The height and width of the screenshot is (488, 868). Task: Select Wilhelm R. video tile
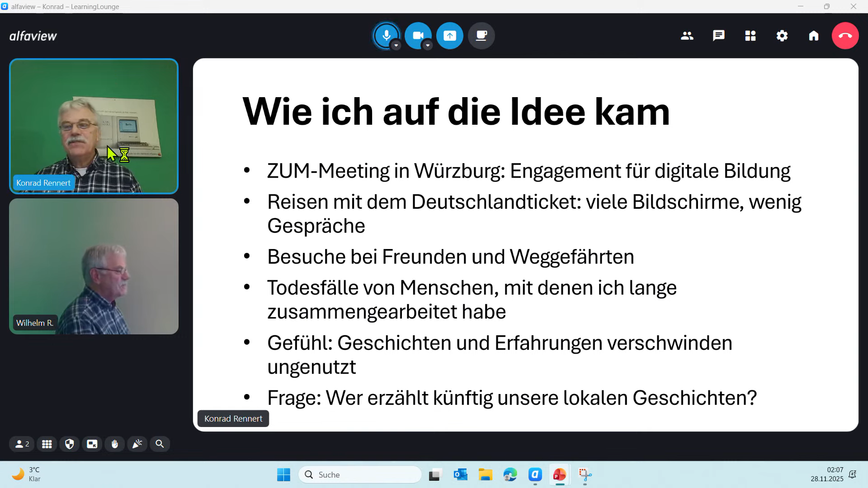(94, 267)
